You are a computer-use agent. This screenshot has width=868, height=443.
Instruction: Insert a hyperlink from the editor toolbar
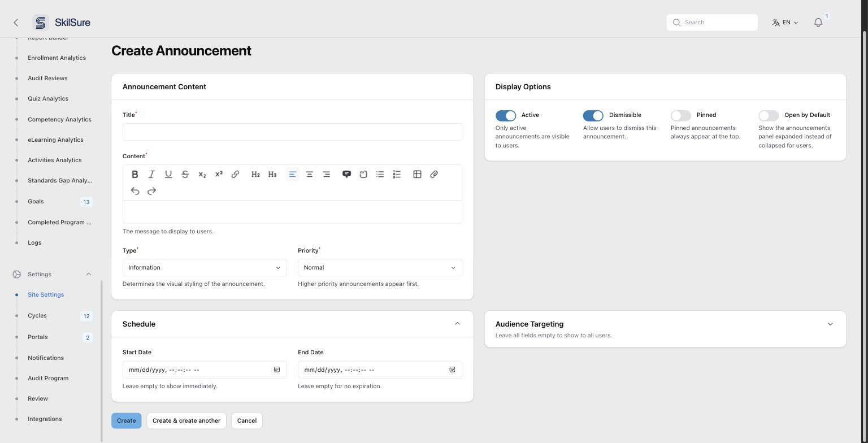[235, 174]
